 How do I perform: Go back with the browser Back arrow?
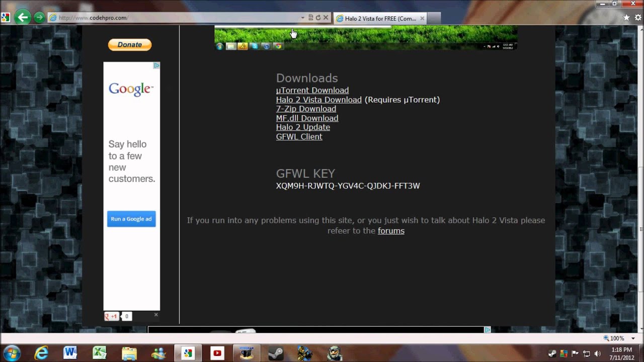pyautogui.click(x=23, y=18)
